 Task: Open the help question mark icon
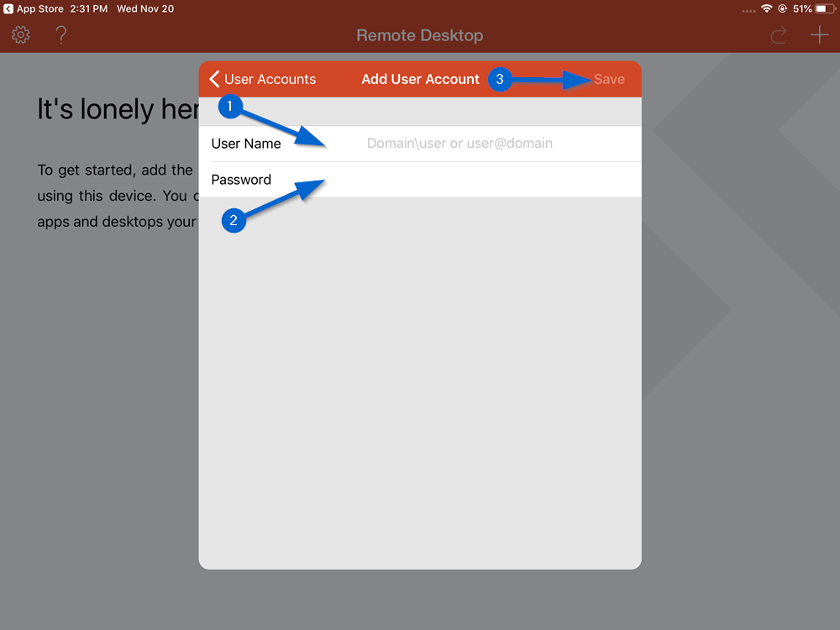point(61,34)
